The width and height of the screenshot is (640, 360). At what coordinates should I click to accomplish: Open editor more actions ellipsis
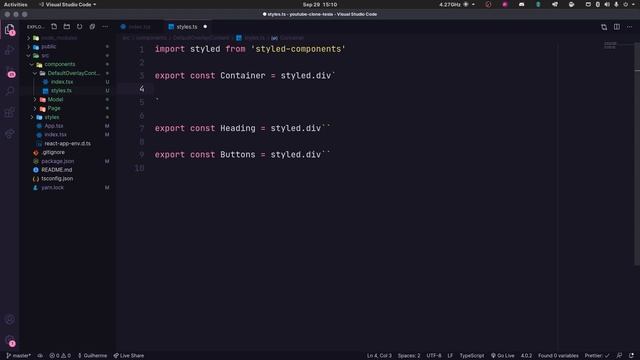[629, 27]
